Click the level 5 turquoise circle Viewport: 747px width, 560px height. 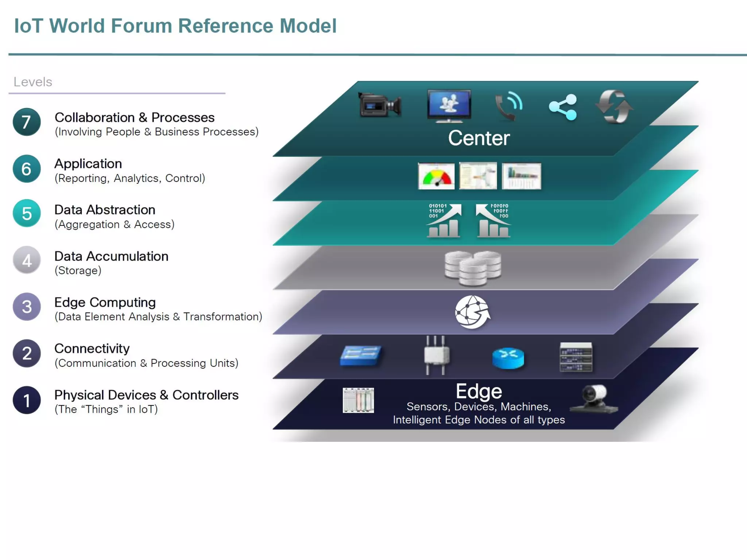click(x=27, y=214)
